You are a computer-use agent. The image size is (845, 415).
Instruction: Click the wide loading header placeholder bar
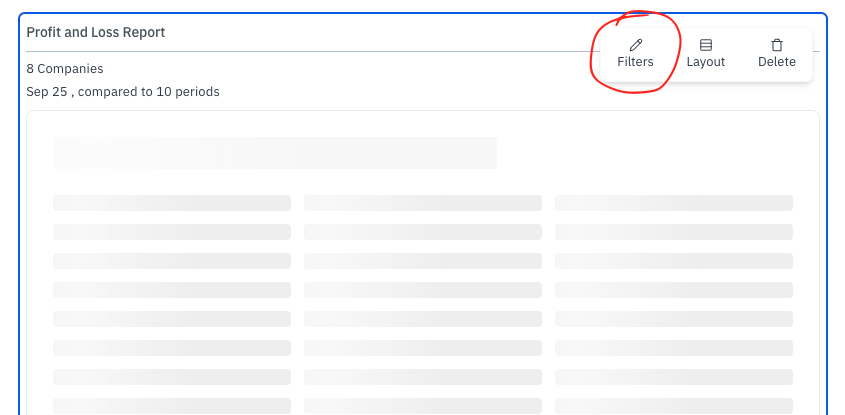pos(275,153)
